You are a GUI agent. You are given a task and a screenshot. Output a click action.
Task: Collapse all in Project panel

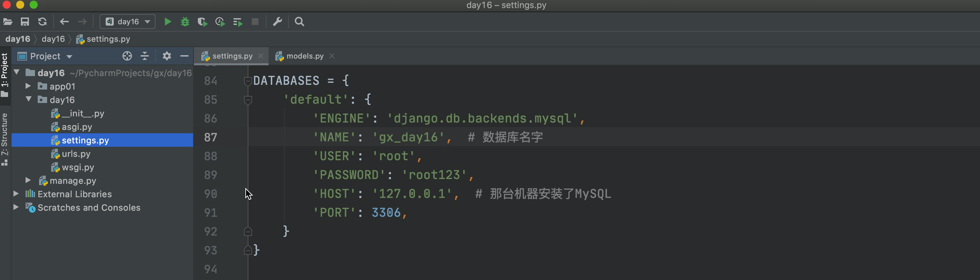click(x=145, y=56)
